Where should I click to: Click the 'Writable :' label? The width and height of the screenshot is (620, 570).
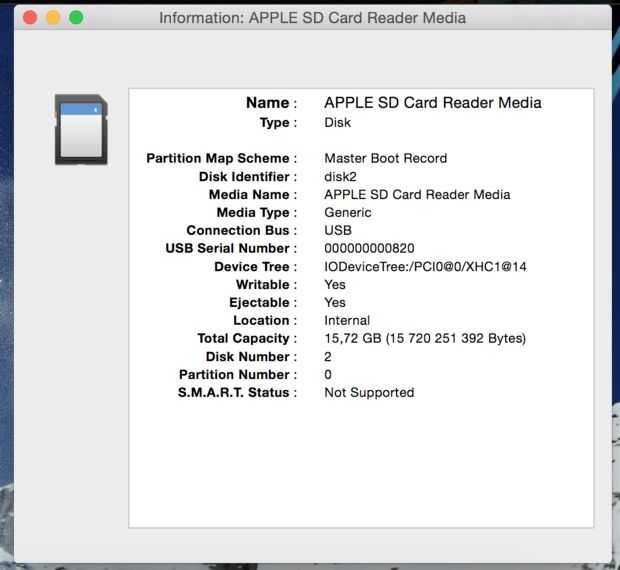[267, 285]
